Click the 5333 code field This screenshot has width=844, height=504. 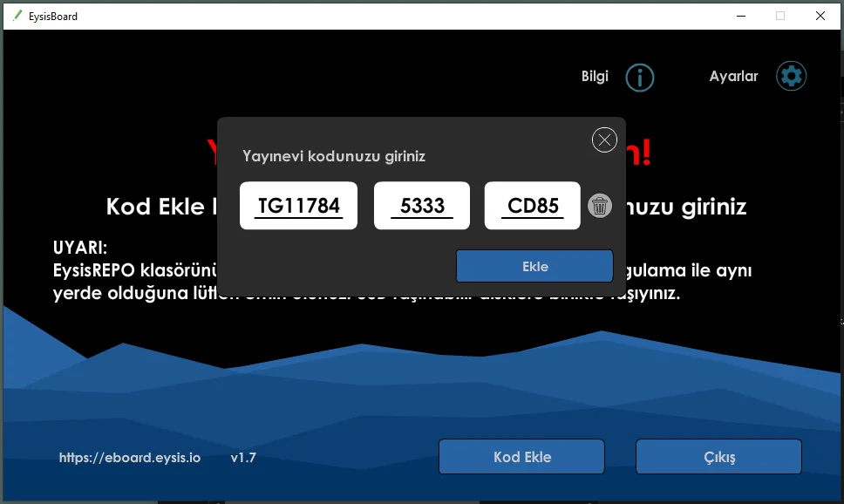pyautogui.click(x=422, y=206)
